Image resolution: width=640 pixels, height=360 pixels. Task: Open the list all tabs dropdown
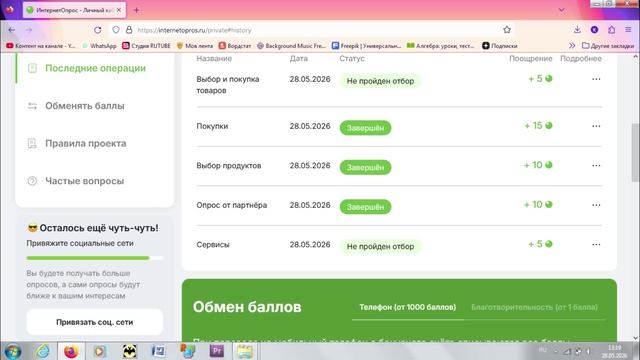click(x=562, y=10)
